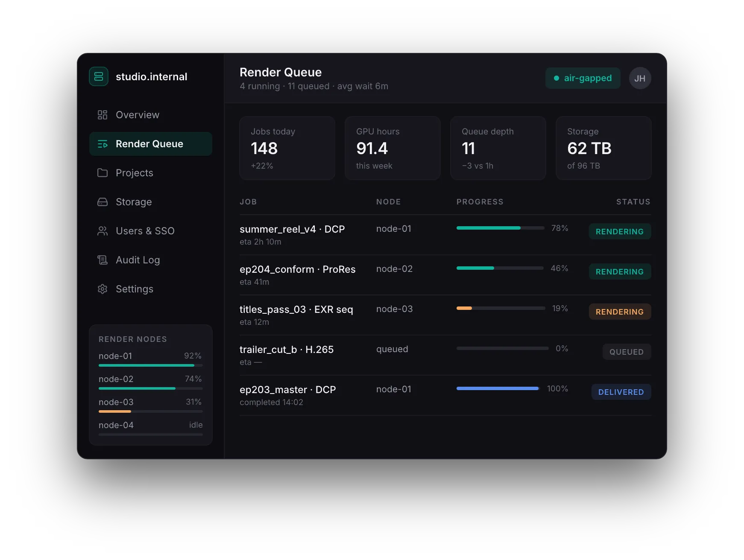Click eta 2h 10m under summer_reel_v4
This screenshot has height=560, width=744.
pos(261,242)
